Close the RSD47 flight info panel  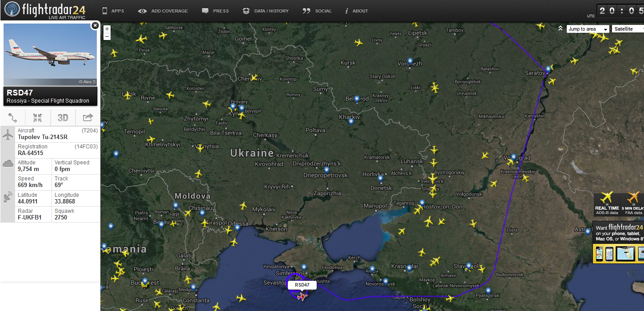coord(95,26)
